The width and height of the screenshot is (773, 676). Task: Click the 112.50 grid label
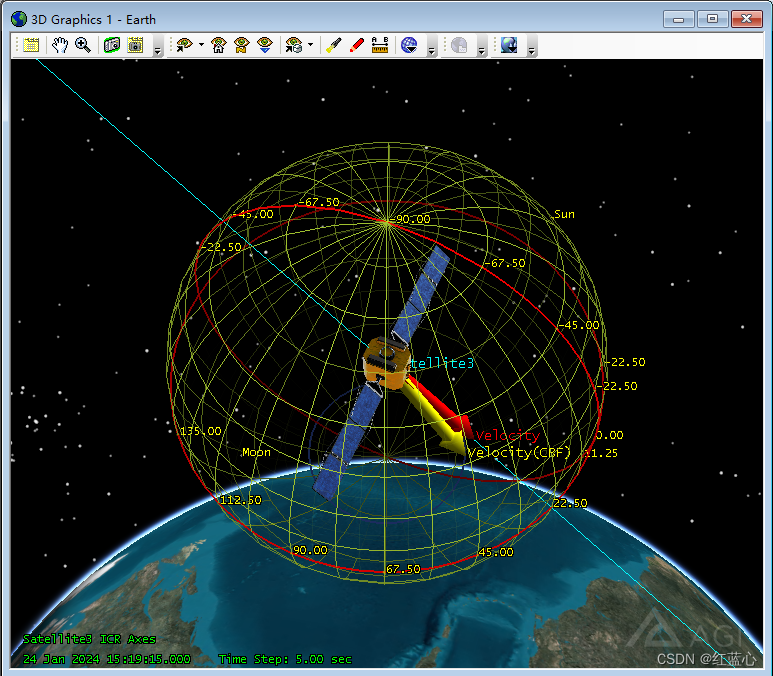[241, 500]
